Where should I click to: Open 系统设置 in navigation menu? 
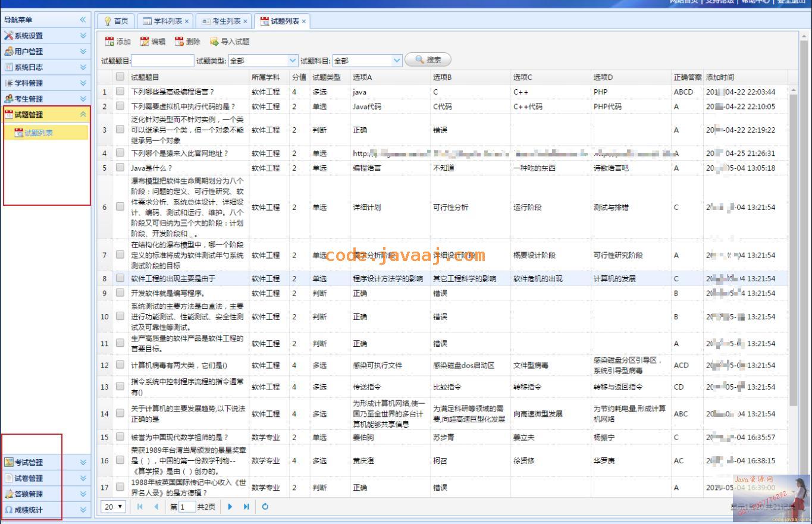(45, 36)
